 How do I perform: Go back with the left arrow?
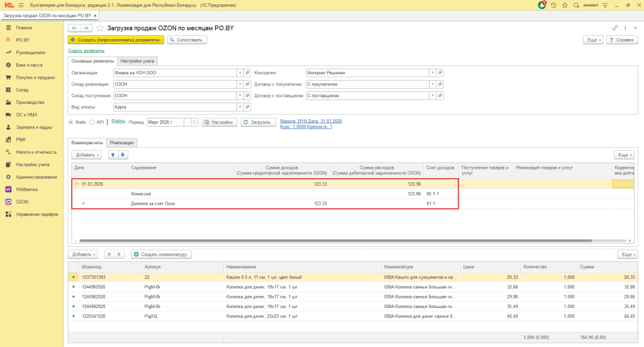pos(74,28)
